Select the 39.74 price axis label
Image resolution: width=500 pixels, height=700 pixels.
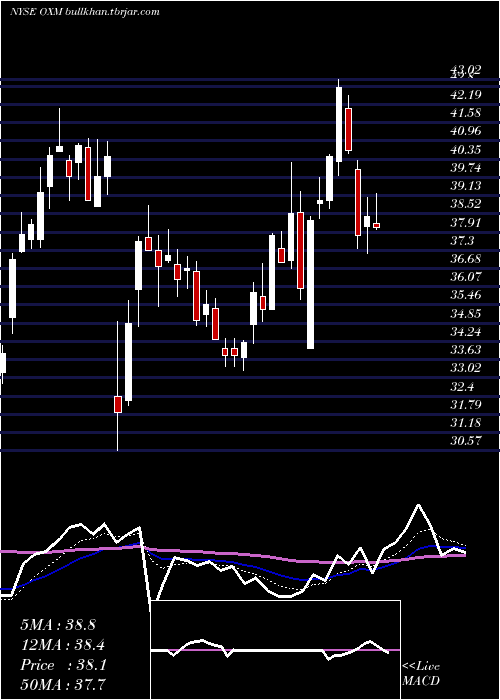click(465, 168)
